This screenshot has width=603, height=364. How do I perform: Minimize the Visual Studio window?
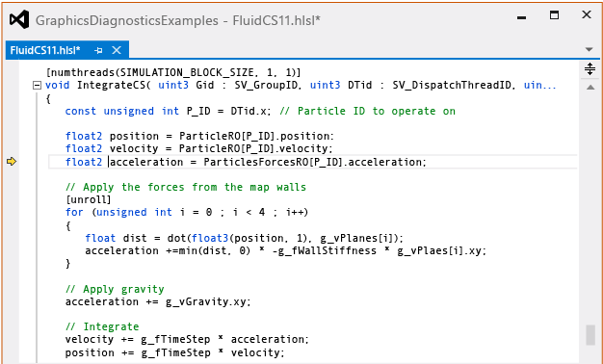[x=522, y=17]
